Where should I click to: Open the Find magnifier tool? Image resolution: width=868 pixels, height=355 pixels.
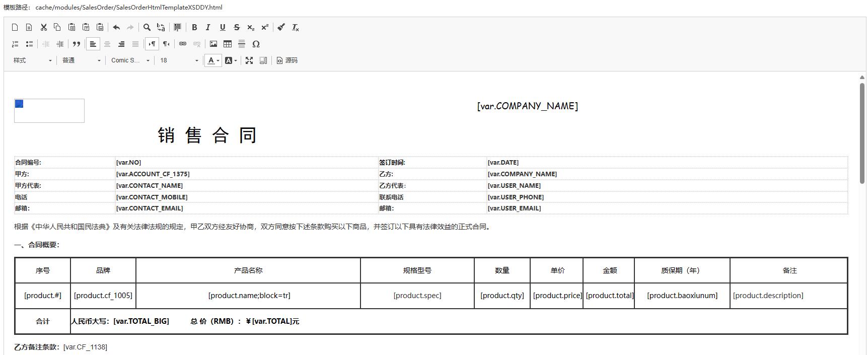[x=147, y=27]
